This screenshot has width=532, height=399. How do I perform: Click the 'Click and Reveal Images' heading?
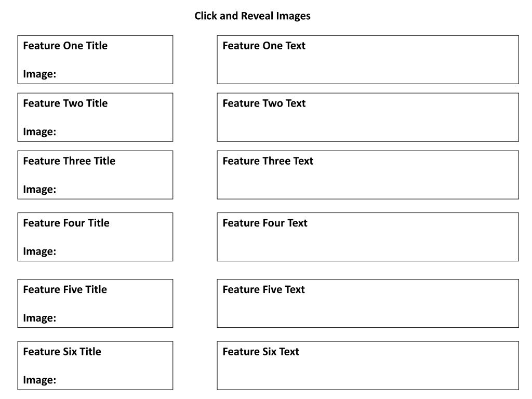pyautogui.click(x=252, y=16)
